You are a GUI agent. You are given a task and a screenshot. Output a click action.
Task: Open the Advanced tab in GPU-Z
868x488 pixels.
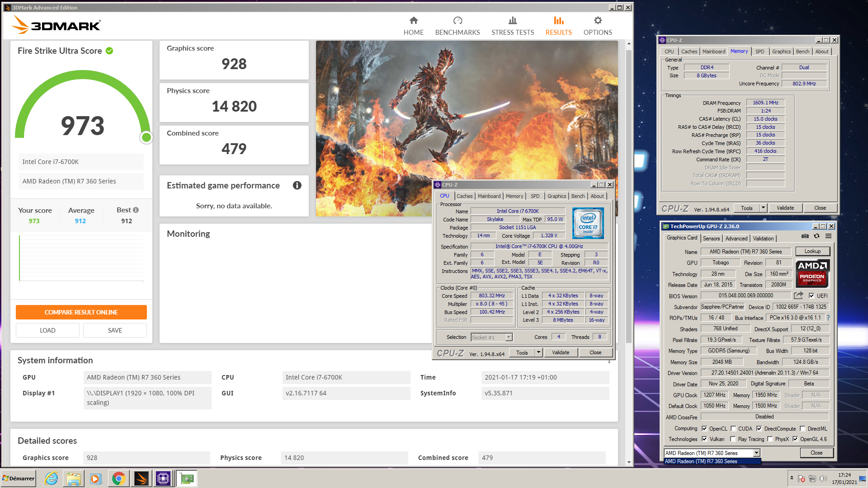click(x=736, y=238)
